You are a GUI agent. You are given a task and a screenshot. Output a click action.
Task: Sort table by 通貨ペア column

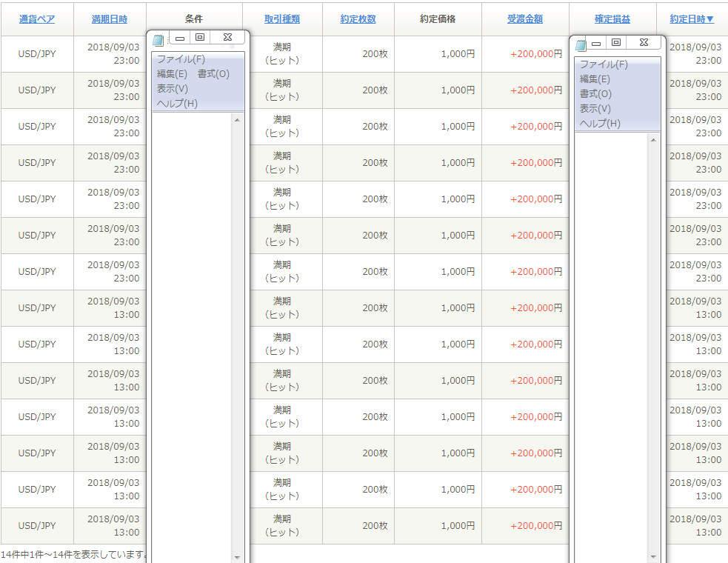coord(37,19)
